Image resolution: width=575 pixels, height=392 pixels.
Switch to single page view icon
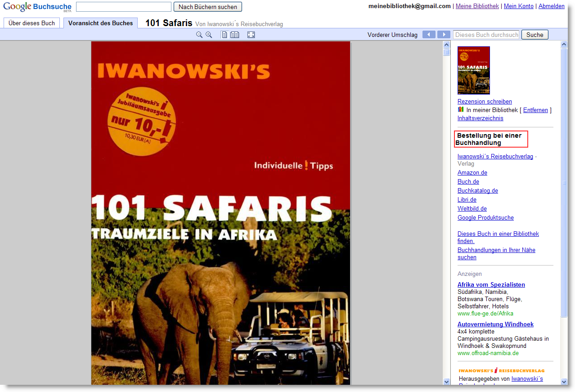coord(224,35)
